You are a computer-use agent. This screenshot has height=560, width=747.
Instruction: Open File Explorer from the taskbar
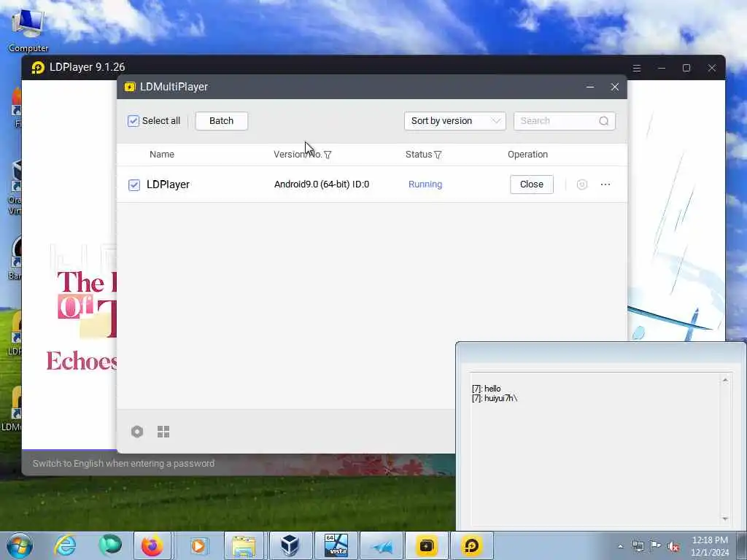tap(244, 545)
